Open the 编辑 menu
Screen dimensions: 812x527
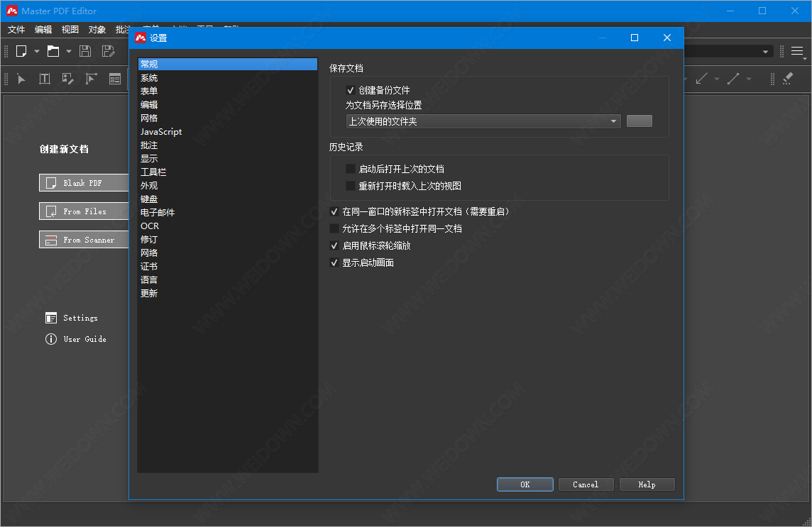(43, 30)
